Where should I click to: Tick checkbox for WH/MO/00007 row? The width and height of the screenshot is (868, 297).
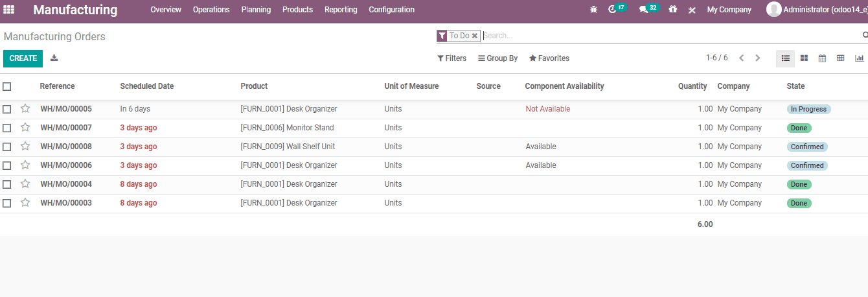tap(7, 128)
